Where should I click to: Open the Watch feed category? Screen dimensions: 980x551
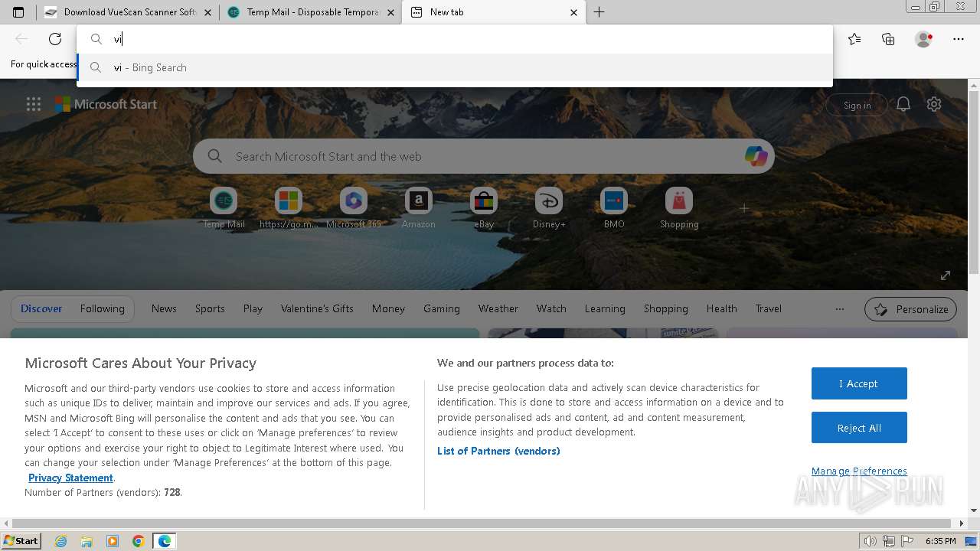point(551,309)
